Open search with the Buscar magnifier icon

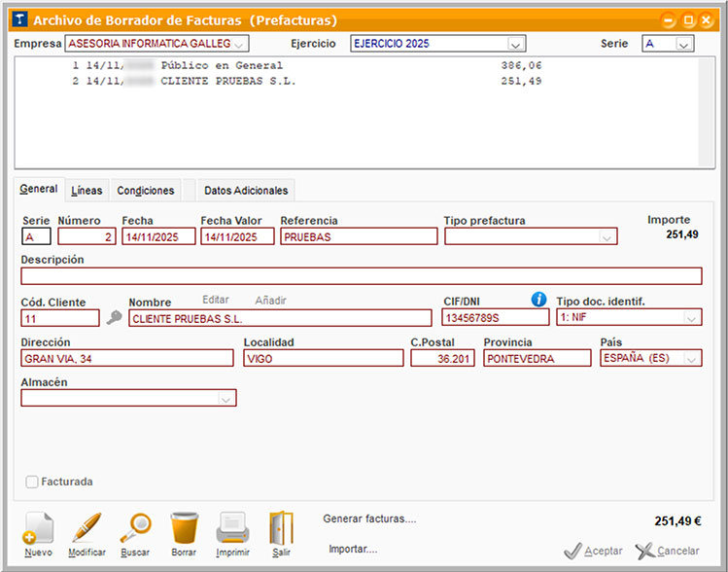pyautogui.click(x=135, y=528)
